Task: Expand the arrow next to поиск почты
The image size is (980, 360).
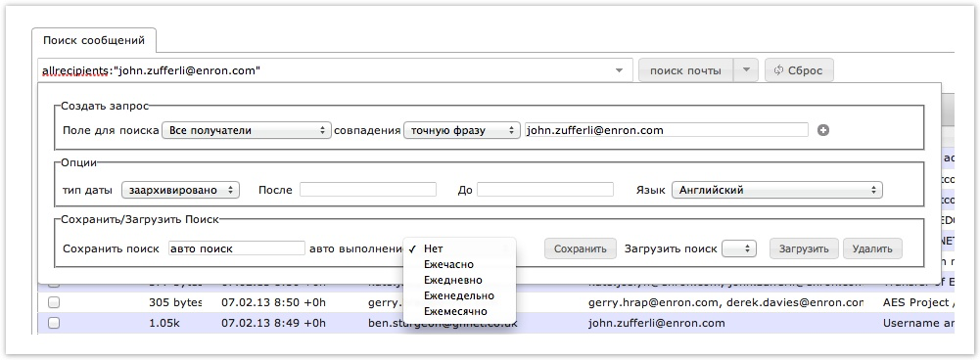Action: click(746, 70)
